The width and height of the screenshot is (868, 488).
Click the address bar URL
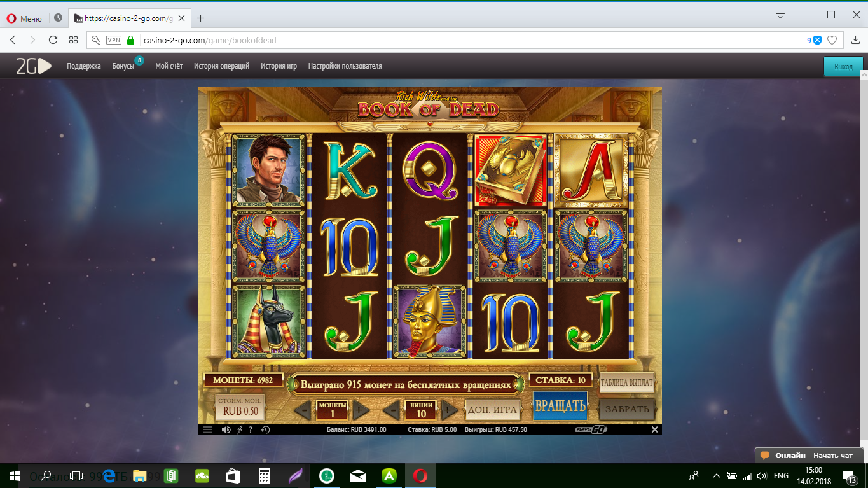pyautogui.click(x=210, y=40)
